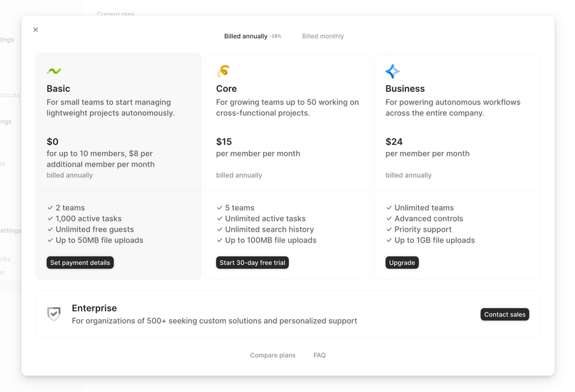The height and width of the screenshot is (392, 575).
Task: Click the Enterprise shield badge icon
Action: [x=54, y=313]
